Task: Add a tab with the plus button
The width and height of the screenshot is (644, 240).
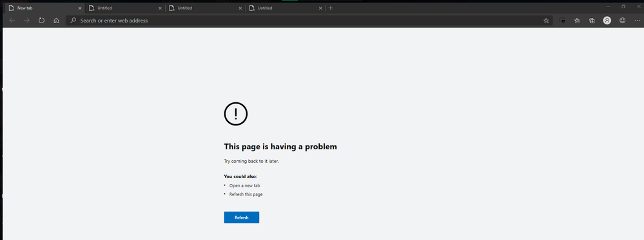Action: tap(331, 8)
